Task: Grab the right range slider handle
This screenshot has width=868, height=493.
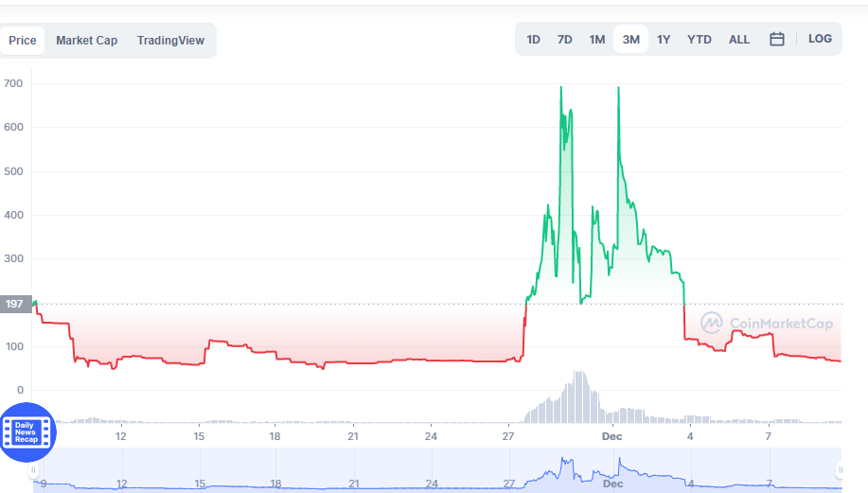Action: pyautogui.click(x=840, y=469)
